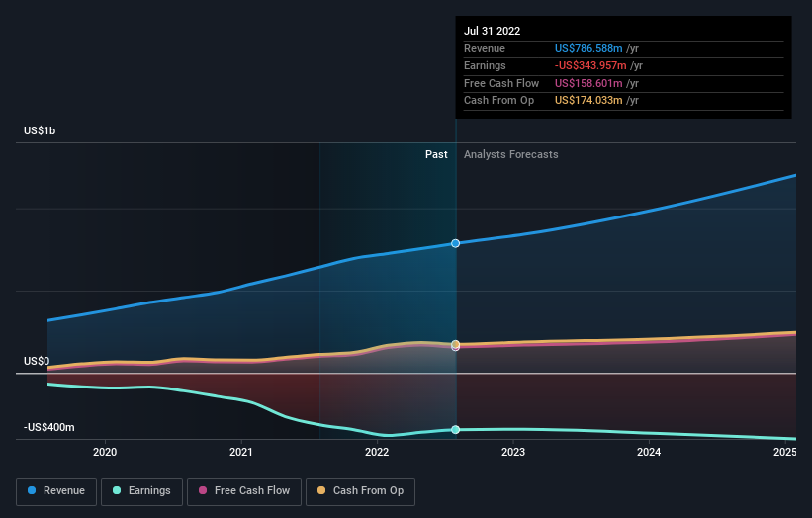Image resolution: width=812 pixels, height=518 pixels.
Task: Click the US$0 y-axis label
Action: (x=37, y=361)
